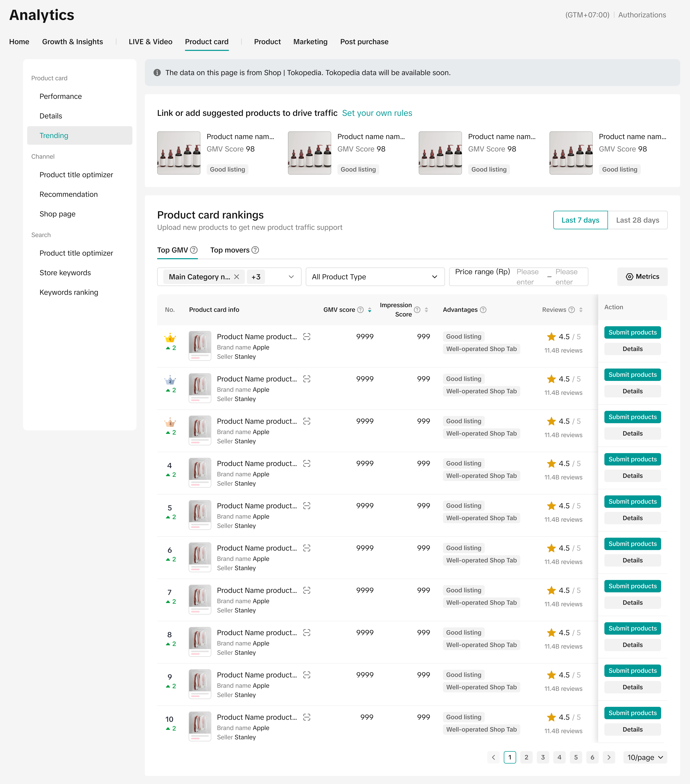The width and height of the screenshot is (690, 784).
Task: Open the Metrics settings
Action: [x=642, y=277]
